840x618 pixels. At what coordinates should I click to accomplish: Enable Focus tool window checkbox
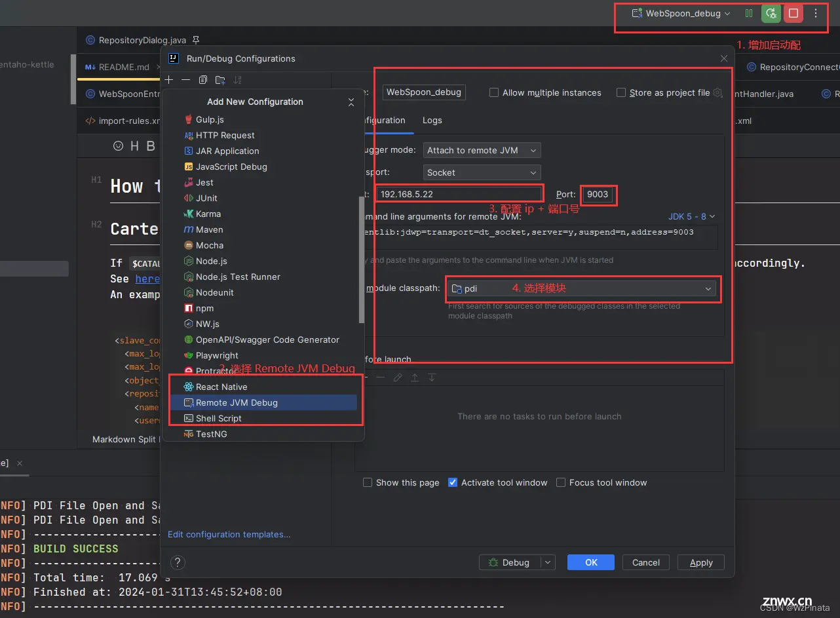click(561, 482)
